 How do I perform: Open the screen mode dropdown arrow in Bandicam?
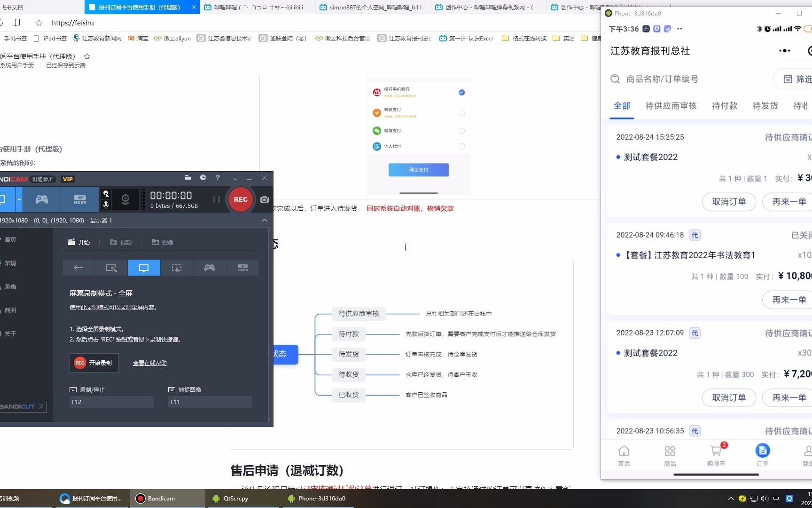tap(19, 199)
